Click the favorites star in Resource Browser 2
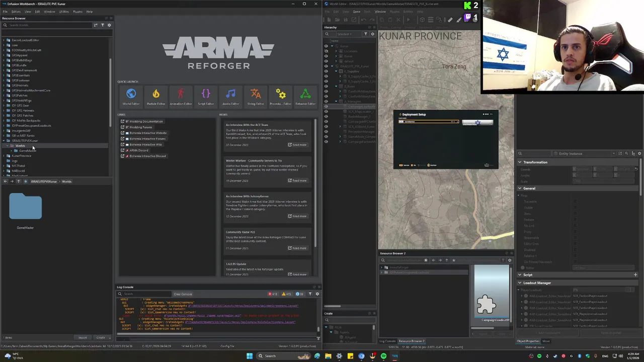 453,260
